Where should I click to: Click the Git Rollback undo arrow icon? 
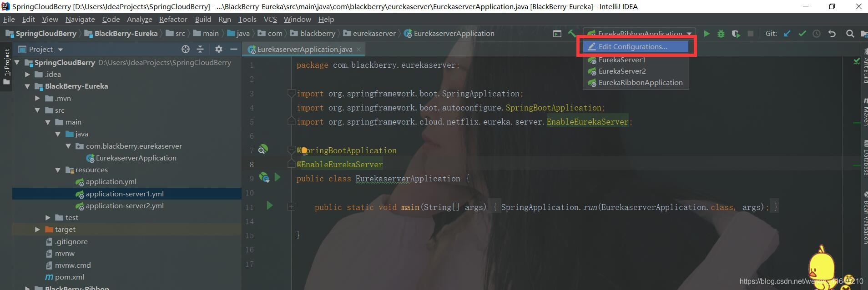[x=832, y=34]
